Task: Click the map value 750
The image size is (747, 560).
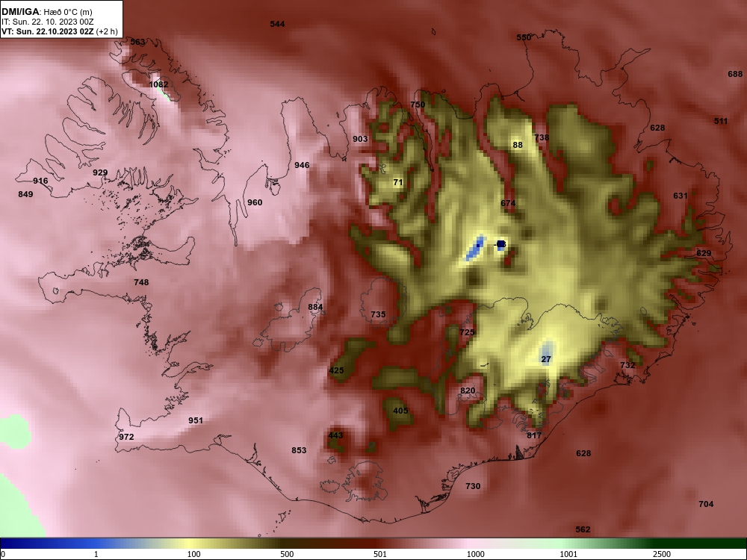Action: [x=418, y=105]
